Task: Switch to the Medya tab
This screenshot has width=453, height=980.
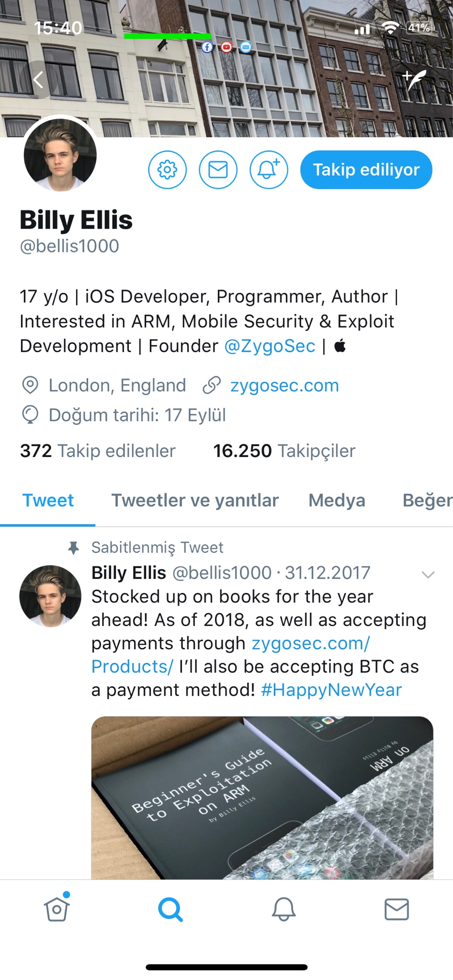Action: click(337, 500)
